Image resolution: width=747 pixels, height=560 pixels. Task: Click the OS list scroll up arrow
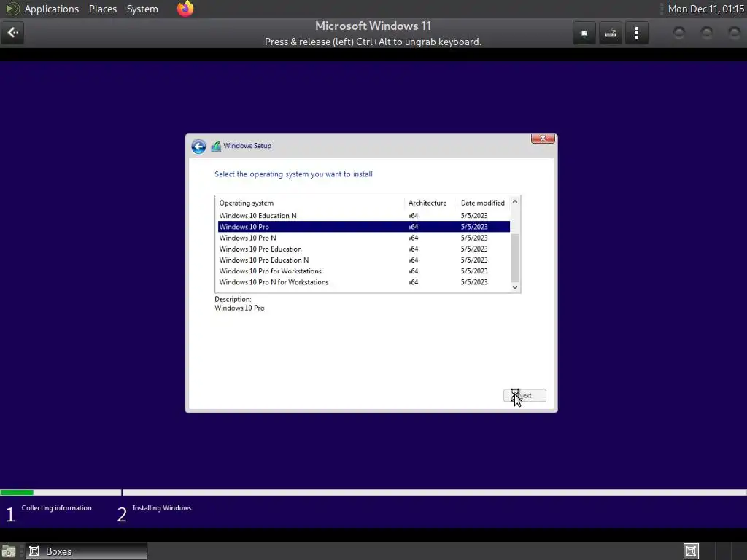pos(515,201)
